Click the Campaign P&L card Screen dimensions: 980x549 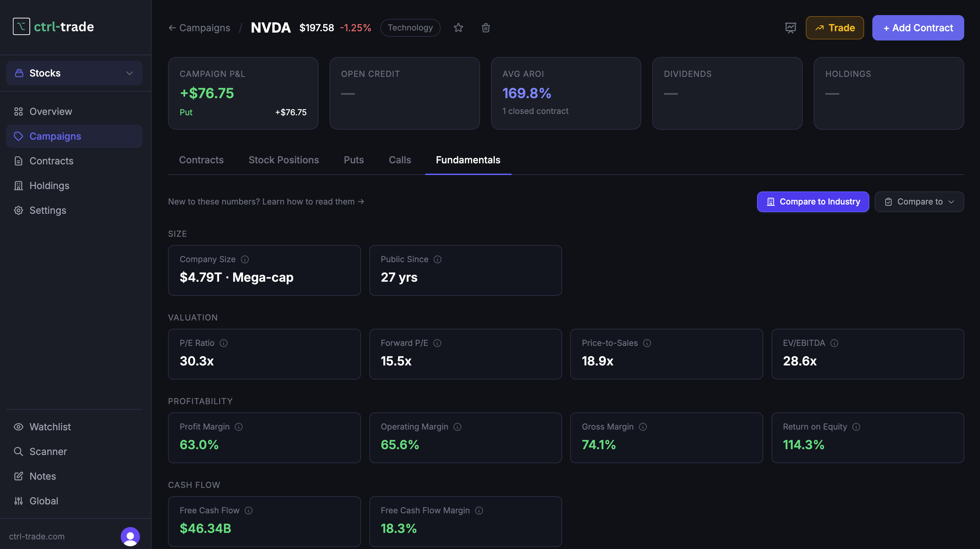click(x=243, y=93)
